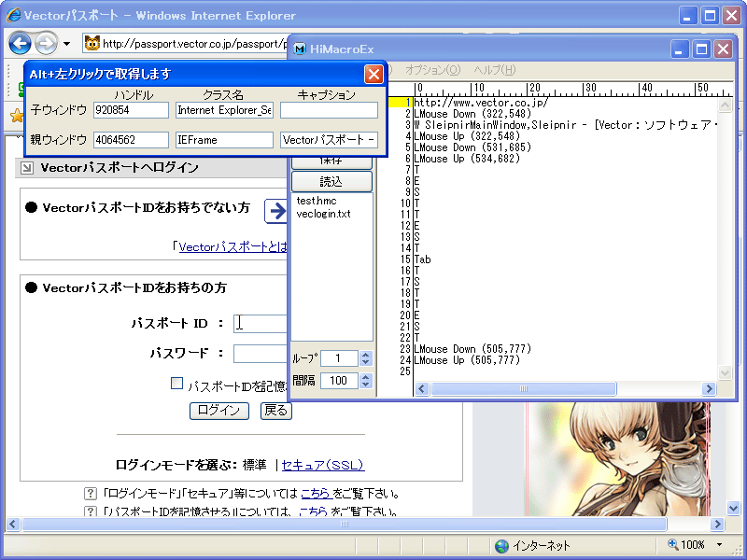This screenshot has height=560, width=747.
Task: Click the ループ value field
Action: (339, 358)
